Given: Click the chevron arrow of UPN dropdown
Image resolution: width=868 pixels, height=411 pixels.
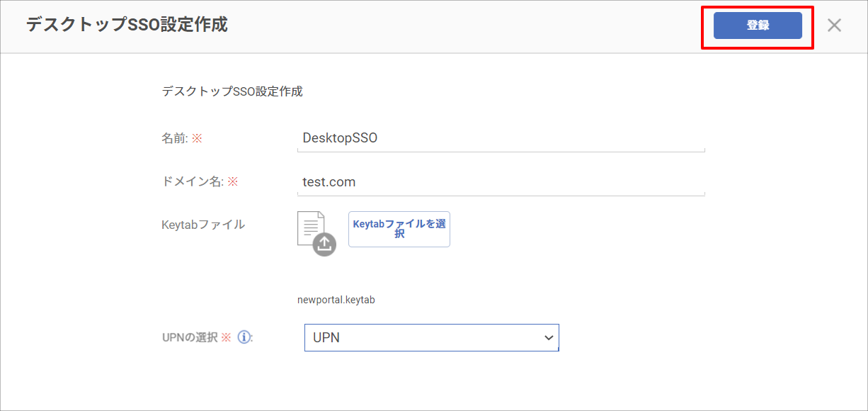Looking at the screenshot, I should (x=548, y=338).
